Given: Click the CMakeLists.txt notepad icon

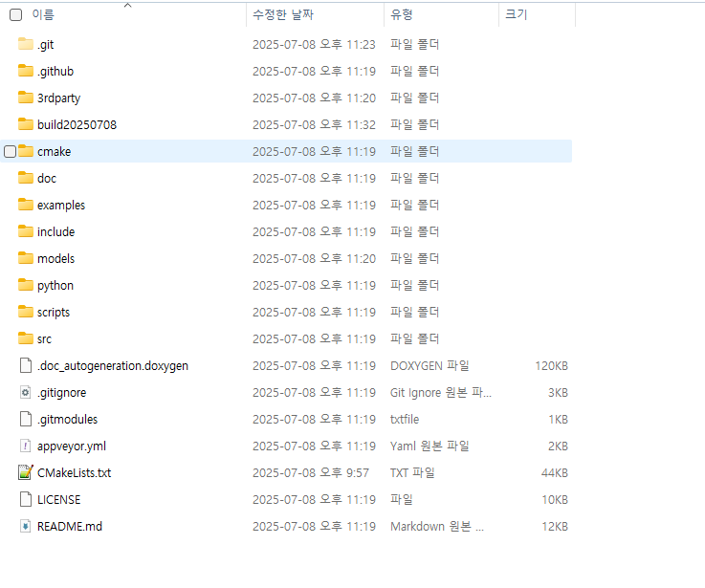Looking at the screenshot, I should point(26,472).
